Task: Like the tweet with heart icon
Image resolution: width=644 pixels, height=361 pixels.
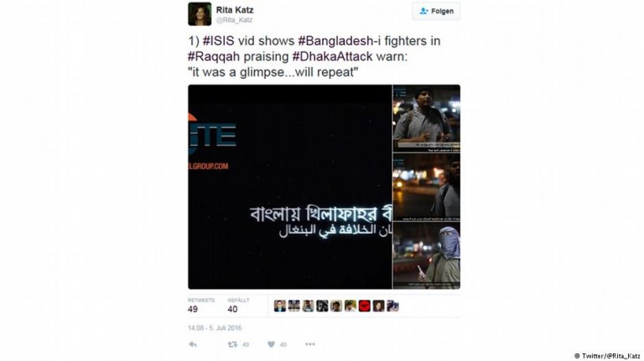Action: click(x=271, y=344)
